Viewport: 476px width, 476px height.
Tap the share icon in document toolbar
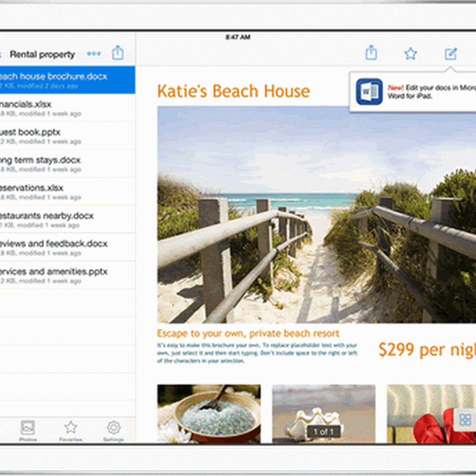point(371,53)
